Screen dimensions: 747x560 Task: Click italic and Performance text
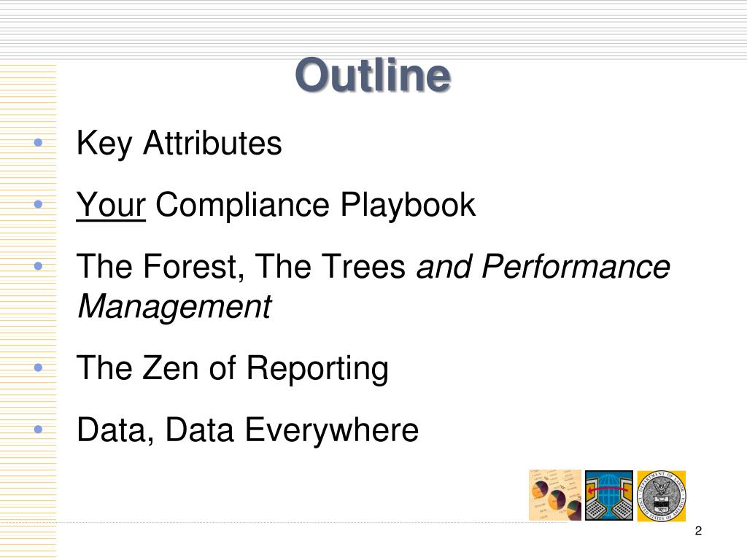tap(543, 267)
